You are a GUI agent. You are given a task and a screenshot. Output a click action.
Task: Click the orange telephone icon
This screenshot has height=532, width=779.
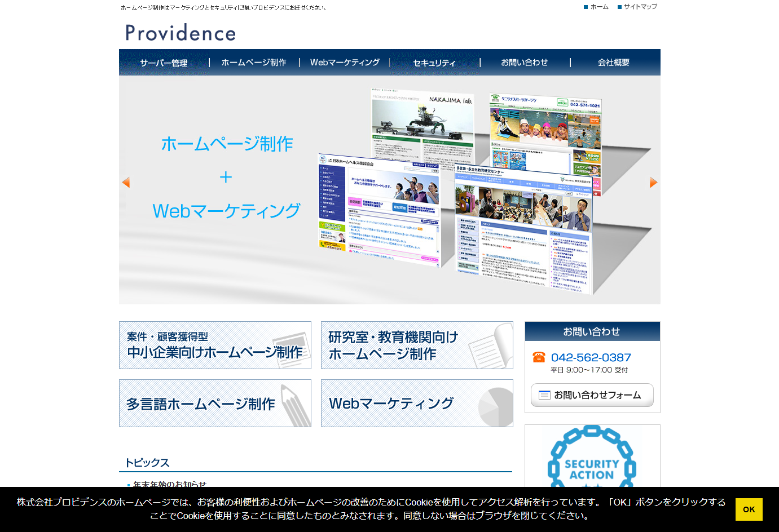[x=539, y=357]
